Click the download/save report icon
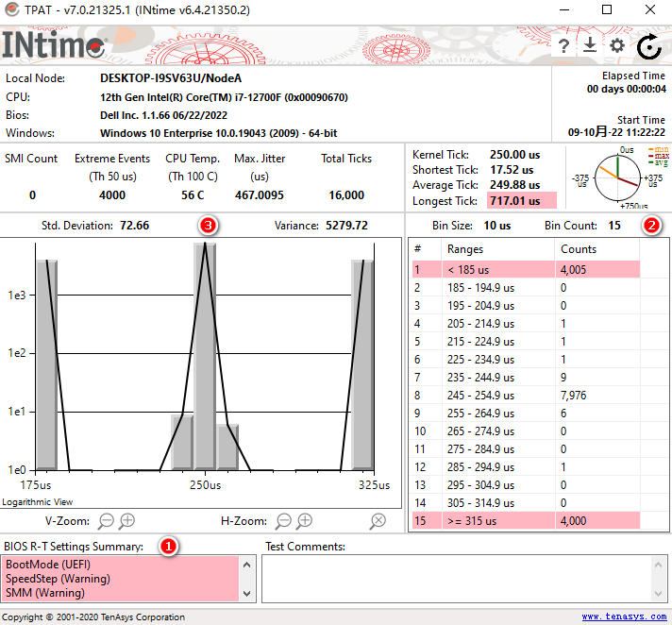The height and width of the screenshot is (625, 672). [590, 45]
